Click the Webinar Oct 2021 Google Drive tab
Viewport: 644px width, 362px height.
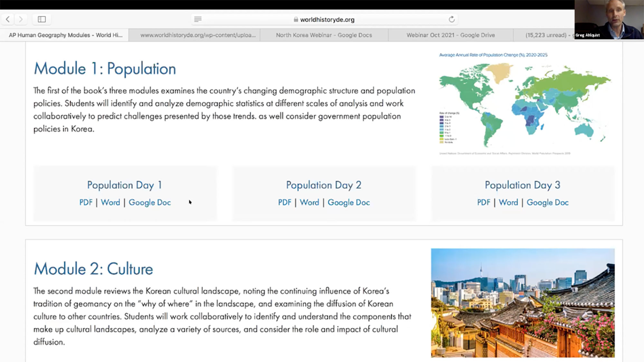[450, 34]
